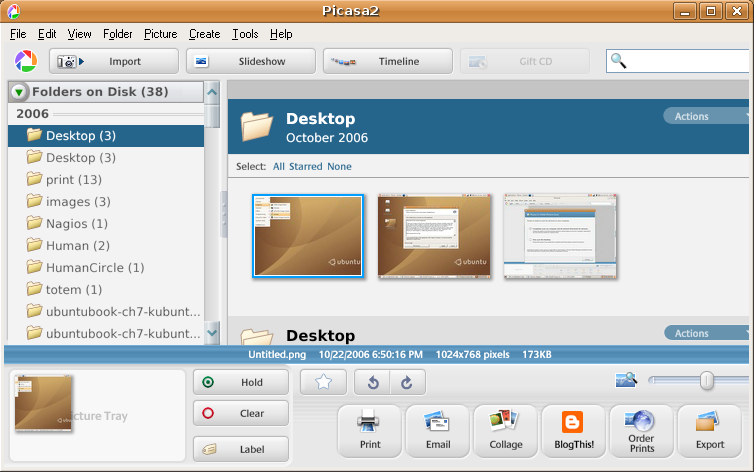Click the Picasa icon in the title bar
The width and height of the screenshot is (754, 472).
pyautogui.click(x=13, y=11)
